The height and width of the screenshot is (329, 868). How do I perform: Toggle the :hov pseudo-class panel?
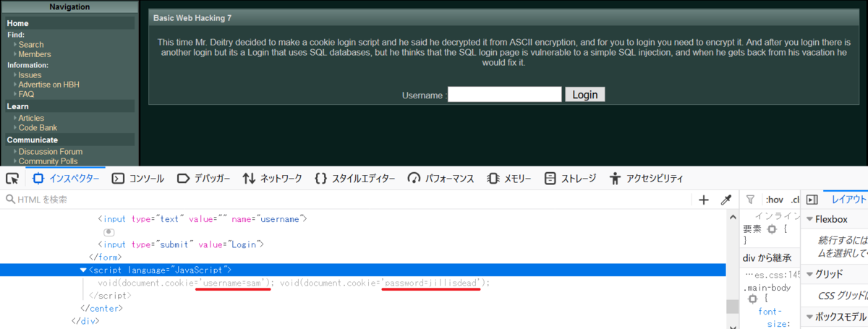[x=774, y=200]
